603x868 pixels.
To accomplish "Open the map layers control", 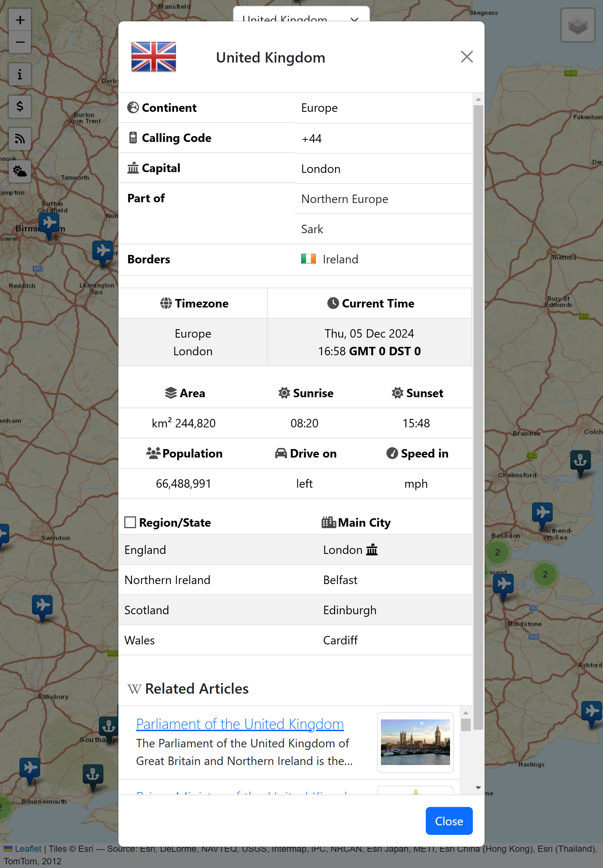I will pos(577,26).
